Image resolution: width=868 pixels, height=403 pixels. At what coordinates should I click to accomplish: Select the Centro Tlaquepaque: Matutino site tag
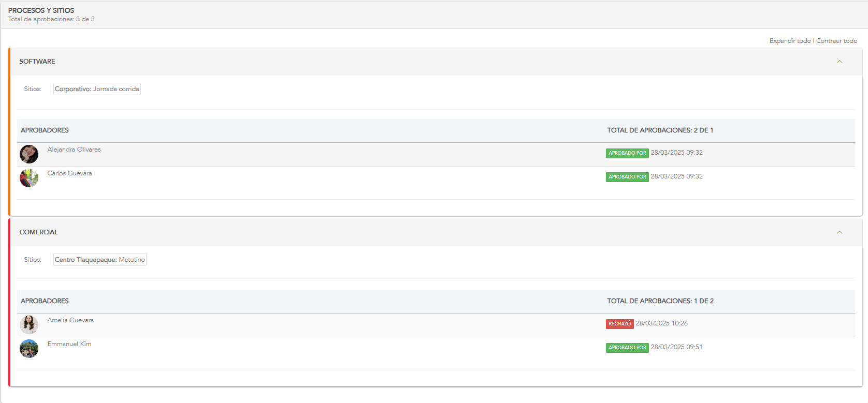click(x=100, y=260)
